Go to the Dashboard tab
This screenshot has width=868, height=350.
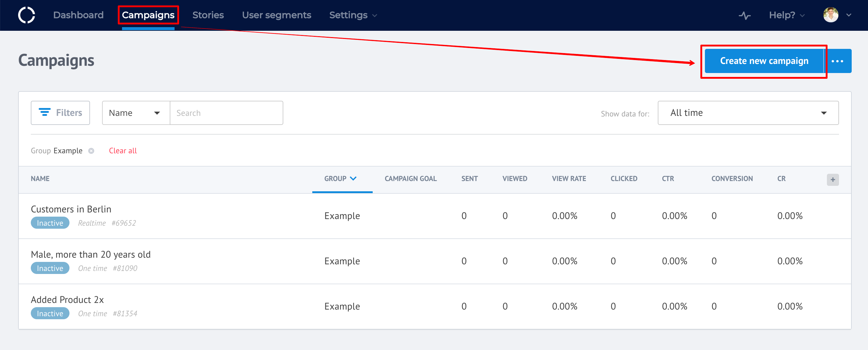78,15
